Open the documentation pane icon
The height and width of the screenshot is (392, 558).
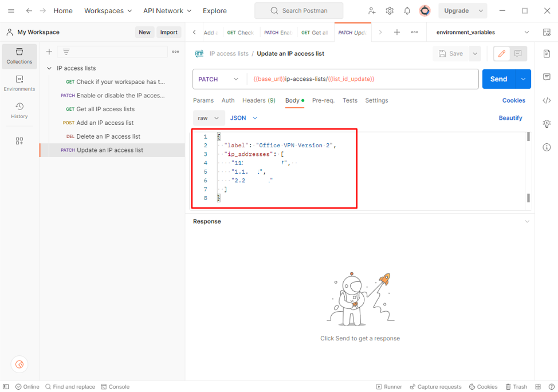point(547,54)
